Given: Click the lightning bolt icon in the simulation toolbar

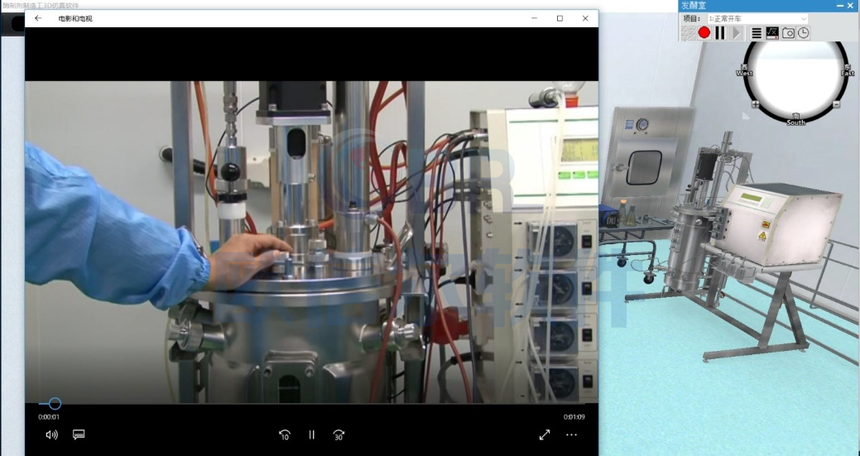Looking at the screenshot, I should tap(689, 33).
